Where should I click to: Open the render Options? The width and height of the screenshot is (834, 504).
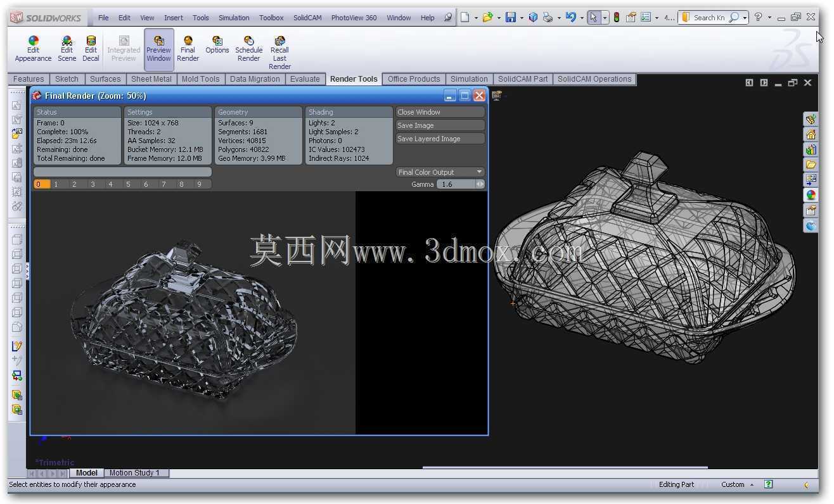coord(217,45)
